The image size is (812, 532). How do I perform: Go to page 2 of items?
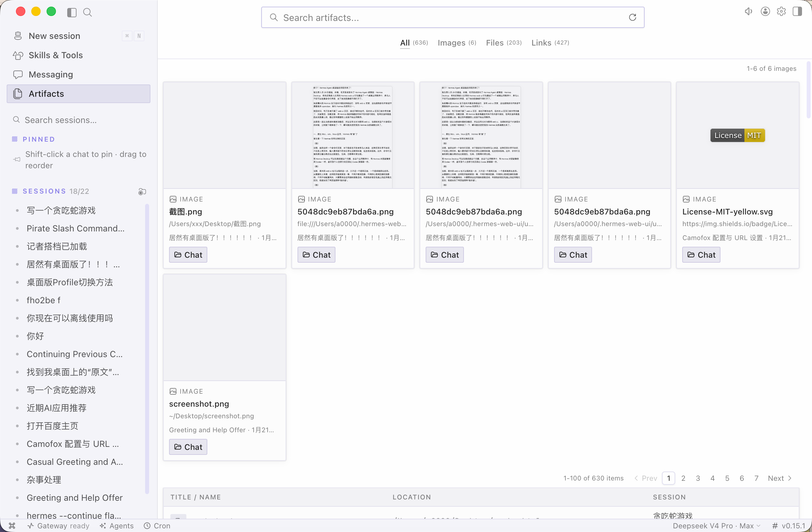683,478
